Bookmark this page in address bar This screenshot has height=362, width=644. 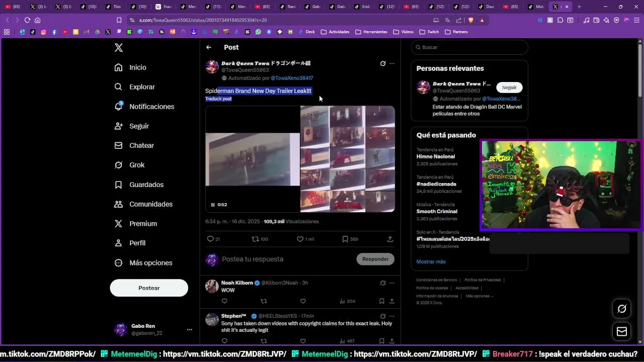coord(119,20)
